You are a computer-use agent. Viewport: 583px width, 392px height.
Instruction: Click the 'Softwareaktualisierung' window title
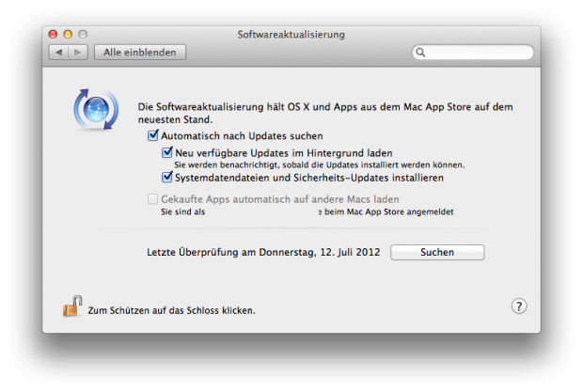click(291, 35)
